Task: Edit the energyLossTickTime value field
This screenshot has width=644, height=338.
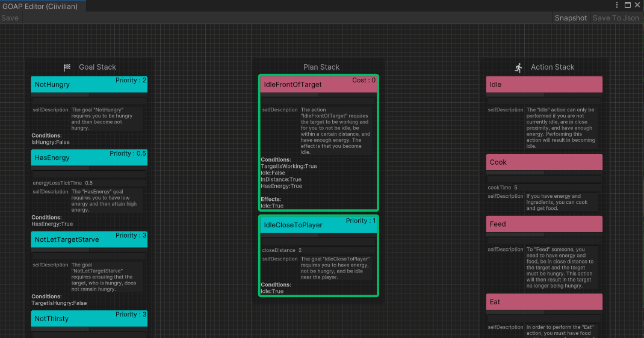Action: click(x=113, y=183)
